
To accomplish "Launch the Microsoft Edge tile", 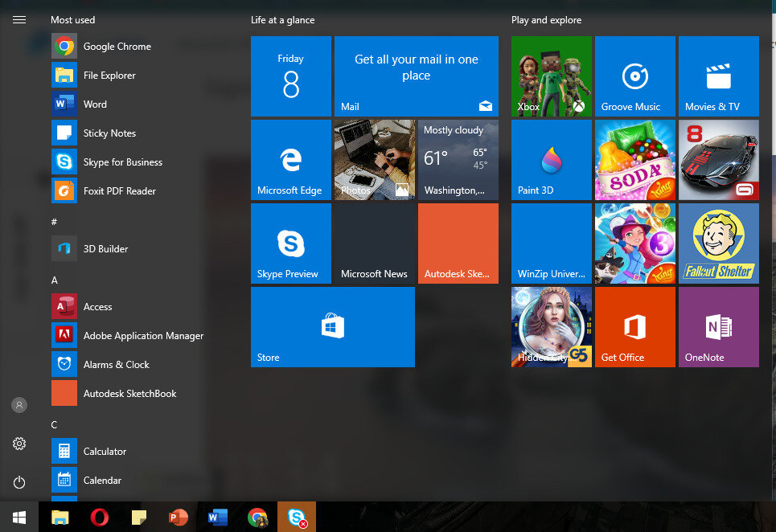I will click(291, 160).
